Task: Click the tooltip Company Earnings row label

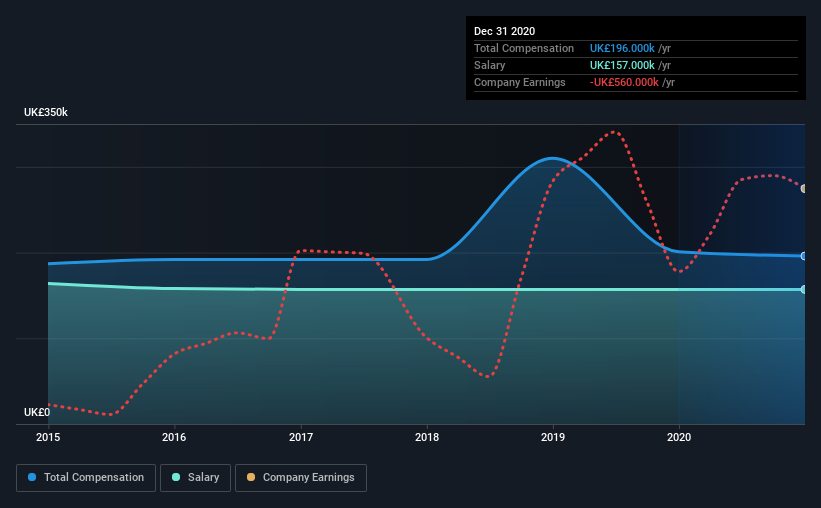Action: 519,82
